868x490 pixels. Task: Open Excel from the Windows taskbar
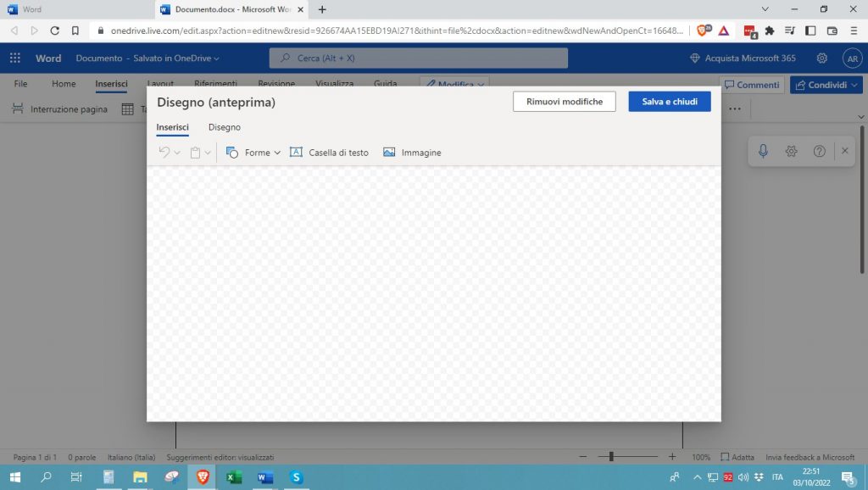pos(234,477)
